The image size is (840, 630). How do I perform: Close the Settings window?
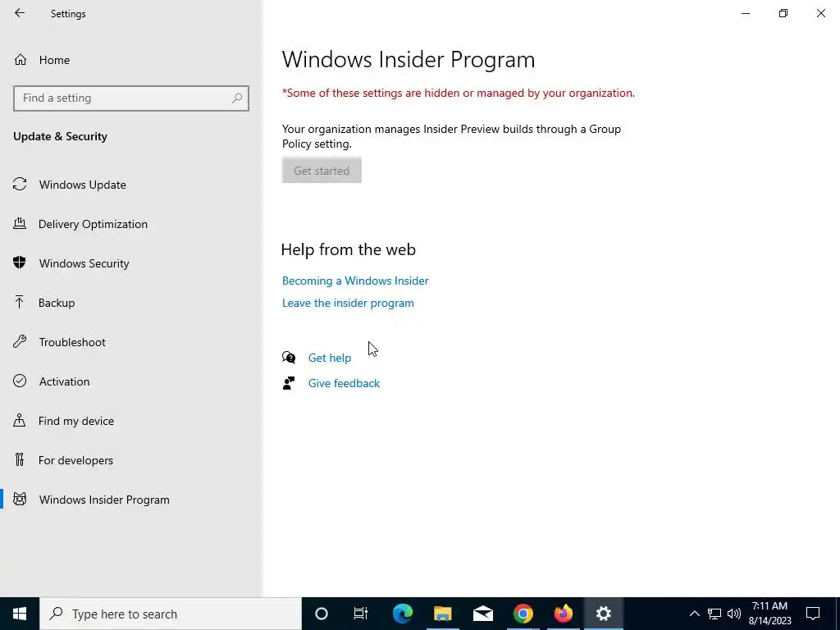(820, 13)
